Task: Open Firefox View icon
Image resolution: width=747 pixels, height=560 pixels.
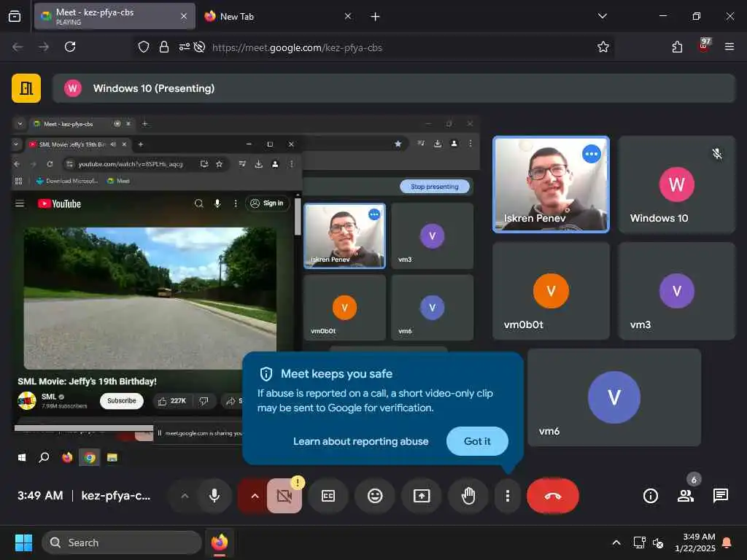Action: point(15,16)
